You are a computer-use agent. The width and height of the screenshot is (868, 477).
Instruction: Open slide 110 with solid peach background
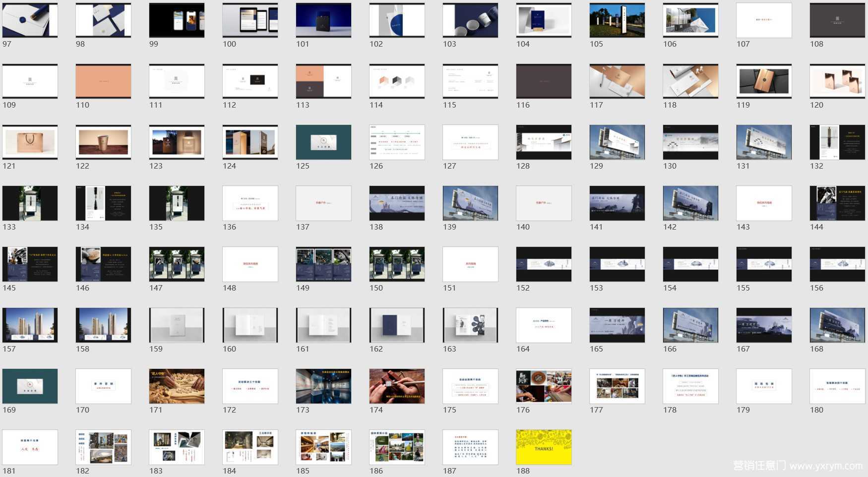[103, 81]
